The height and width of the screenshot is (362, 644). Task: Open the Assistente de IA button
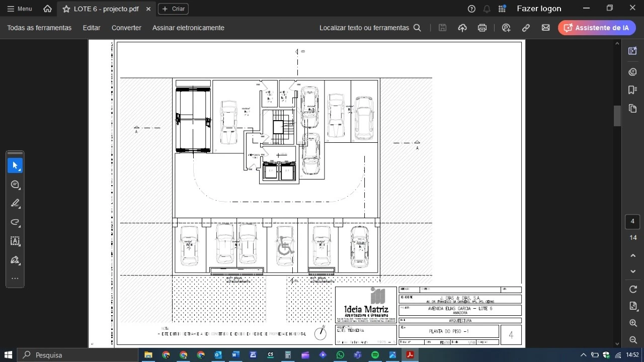coord(597,28)
